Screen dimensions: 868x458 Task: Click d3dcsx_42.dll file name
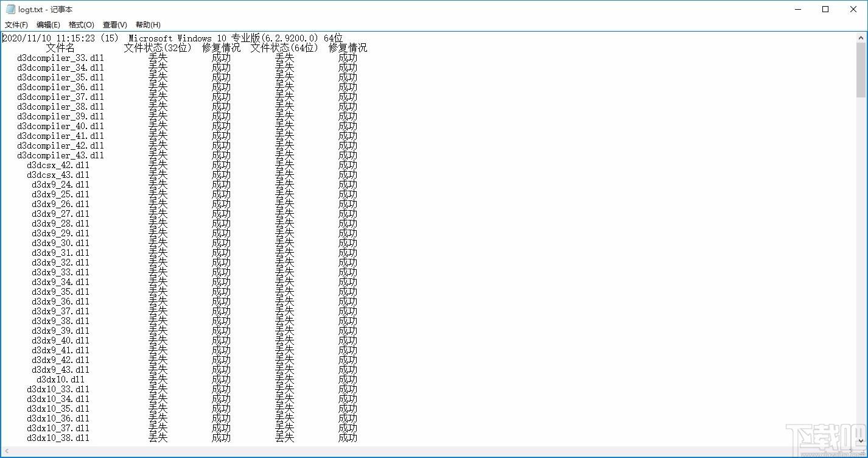click(58, 165)
